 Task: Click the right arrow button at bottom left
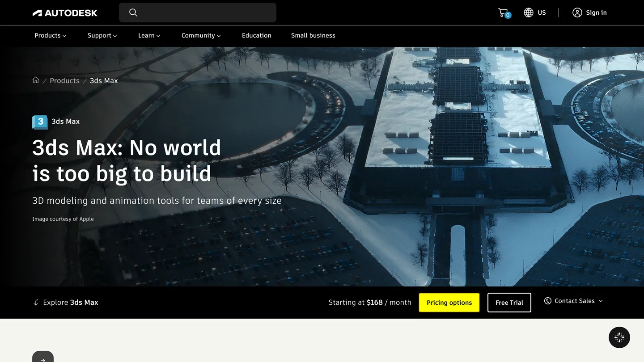[x=43, y=358]
